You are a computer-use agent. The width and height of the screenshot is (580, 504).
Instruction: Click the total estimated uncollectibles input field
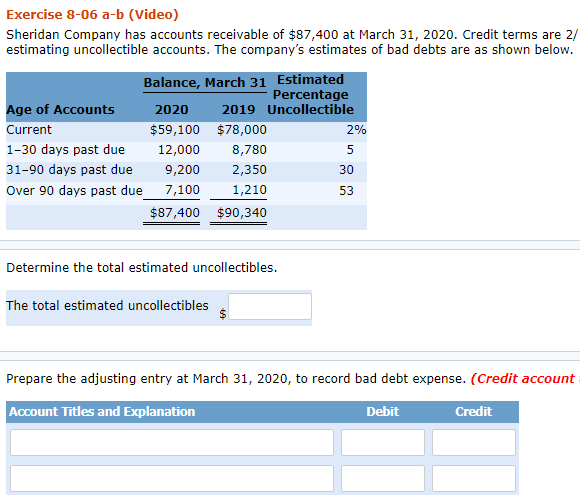click(270, 307)
